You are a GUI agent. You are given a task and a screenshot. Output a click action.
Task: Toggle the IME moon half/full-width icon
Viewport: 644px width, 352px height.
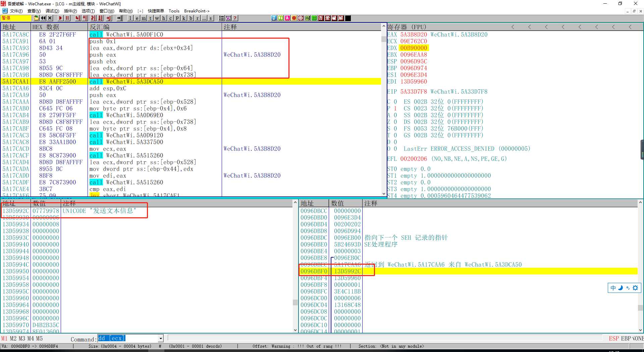(x=621, y=288)
